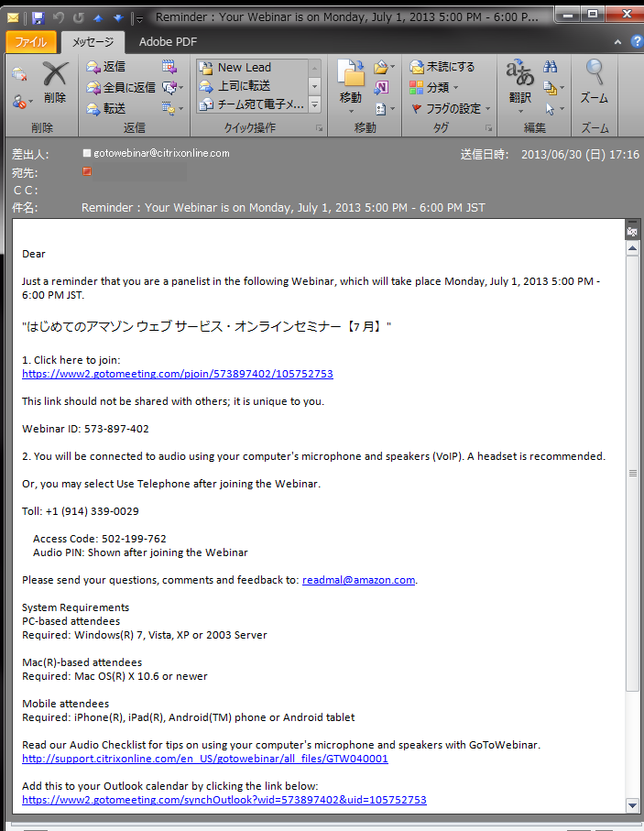The width and height of the screenshot is (644, 831).
Task: Click the scrollbar down arrow
Action: [632, 805]
